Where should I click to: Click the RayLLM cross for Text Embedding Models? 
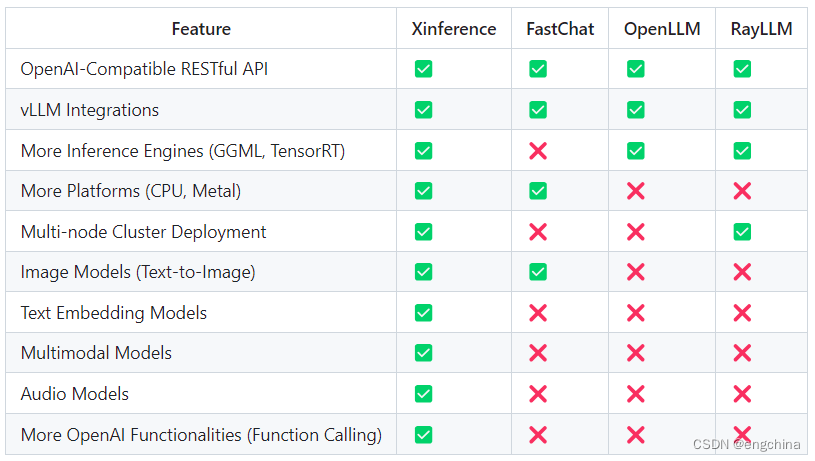pyautogui.click(x=742, y=313)
